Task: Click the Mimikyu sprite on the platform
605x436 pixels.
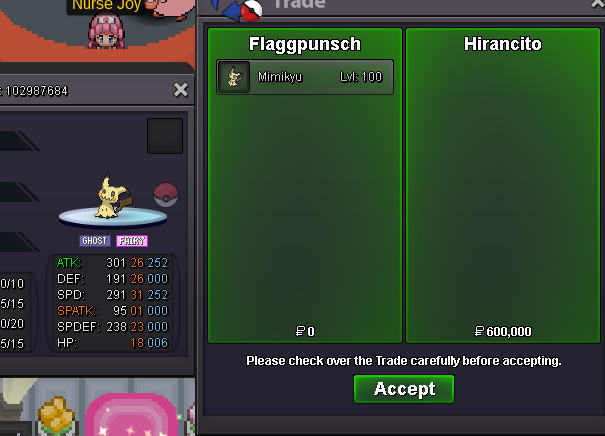Action: (x=112, y=197)
